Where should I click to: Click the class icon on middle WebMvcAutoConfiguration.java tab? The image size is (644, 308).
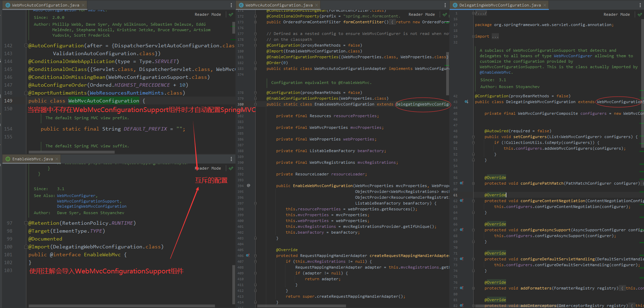pyautogui.click(x=241, y=5)
